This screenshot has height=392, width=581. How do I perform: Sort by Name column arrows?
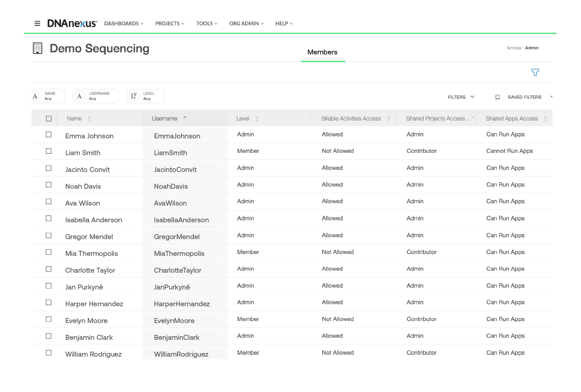pyautogui.click(x=89, y=118)
